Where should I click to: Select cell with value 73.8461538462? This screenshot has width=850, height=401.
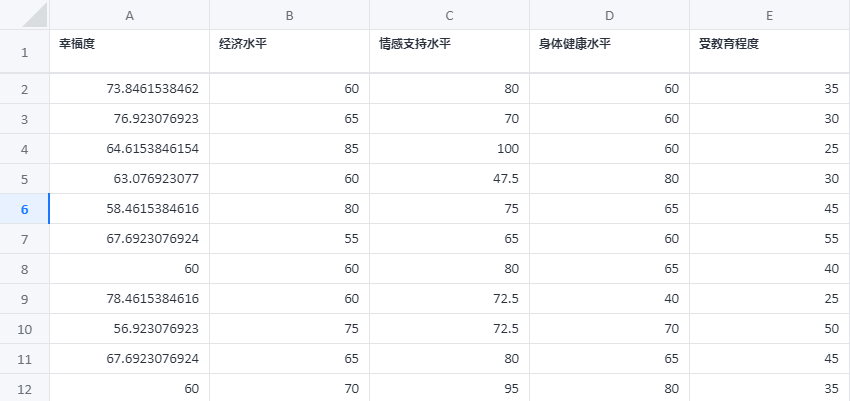(129, 89)
